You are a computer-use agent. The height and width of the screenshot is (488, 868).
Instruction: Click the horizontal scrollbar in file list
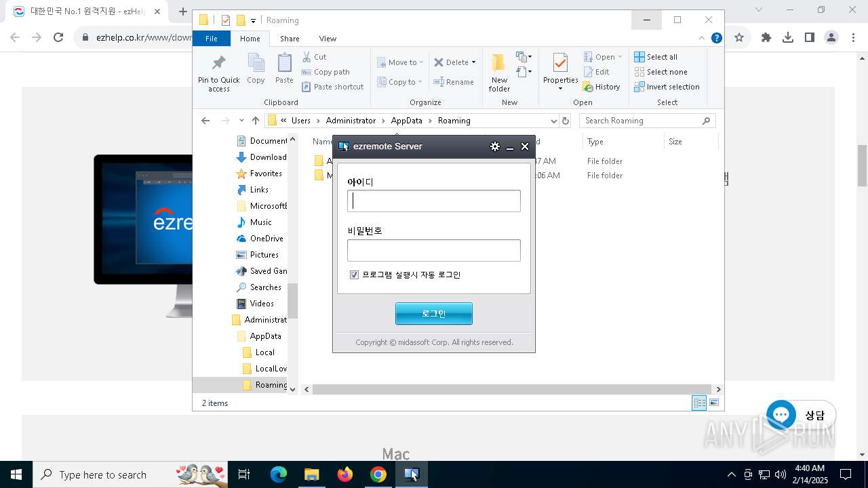click(511, 389)
